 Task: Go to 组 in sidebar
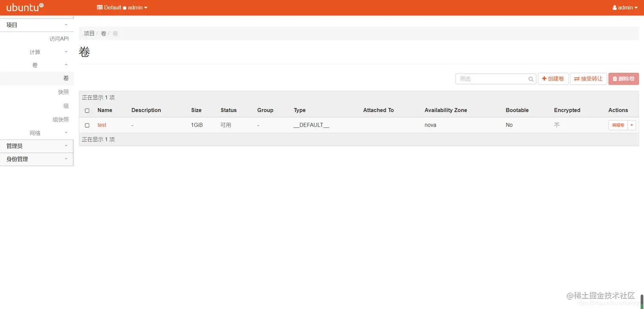66,106
